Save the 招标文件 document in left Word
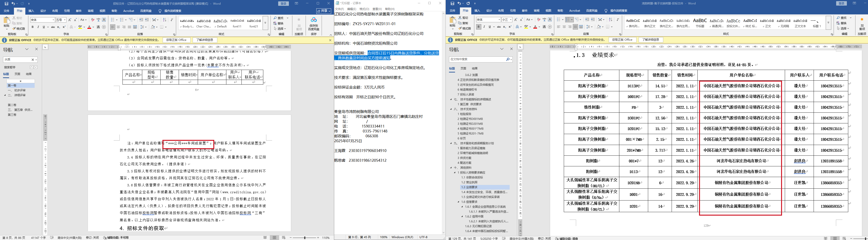The image size is (868, 240). (x=7, y=3)
